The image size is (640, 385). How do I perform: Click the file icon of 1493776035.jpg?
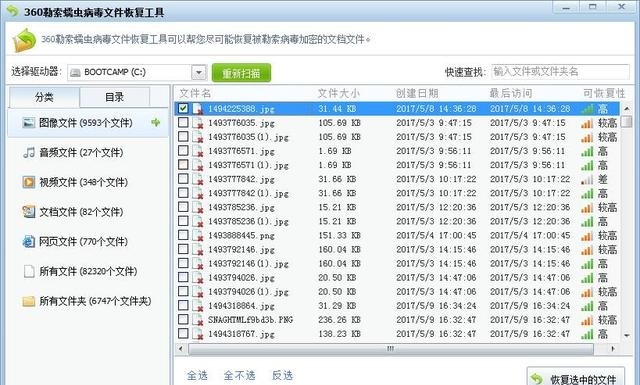(198, 123)
